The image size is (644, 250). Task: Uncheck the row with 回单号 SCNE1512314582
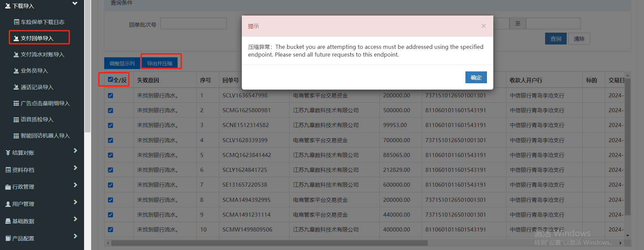110,125
